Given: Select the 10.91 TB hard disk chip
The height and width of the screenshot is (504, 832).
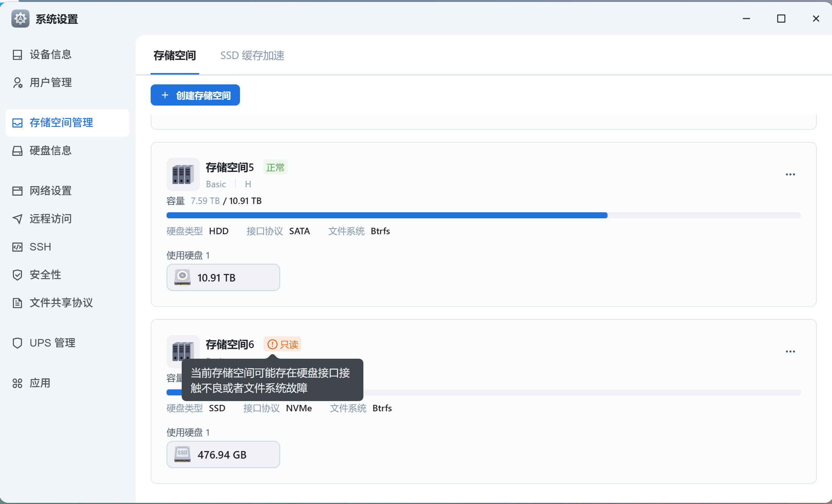Looking at the screenshot, I should [223, 277].
